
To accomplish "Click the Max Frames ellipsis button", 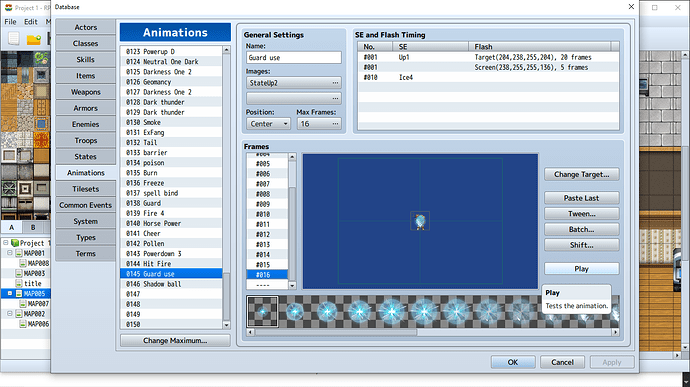I will [335, 124].
